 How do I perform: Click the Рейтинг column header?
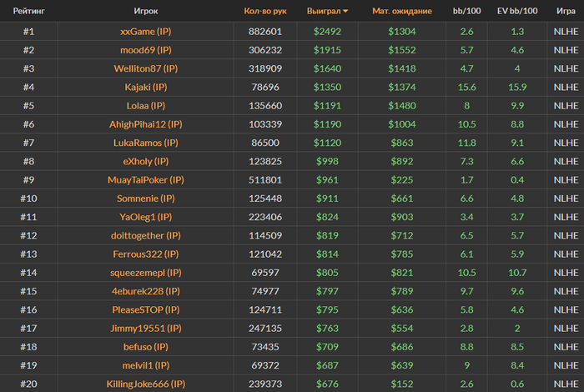(x=28, y=12)
